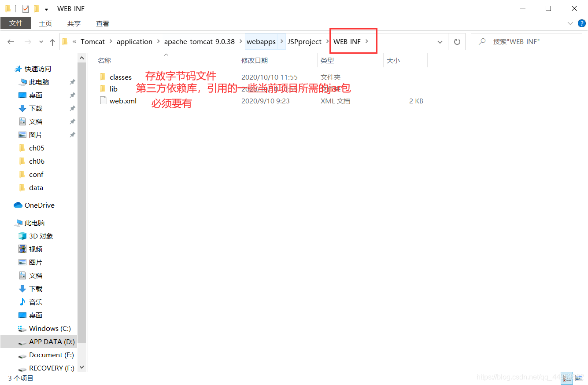Switch to the 共享 ribbon tab
This screenshot has width=588, height=385.
point(74,23)
